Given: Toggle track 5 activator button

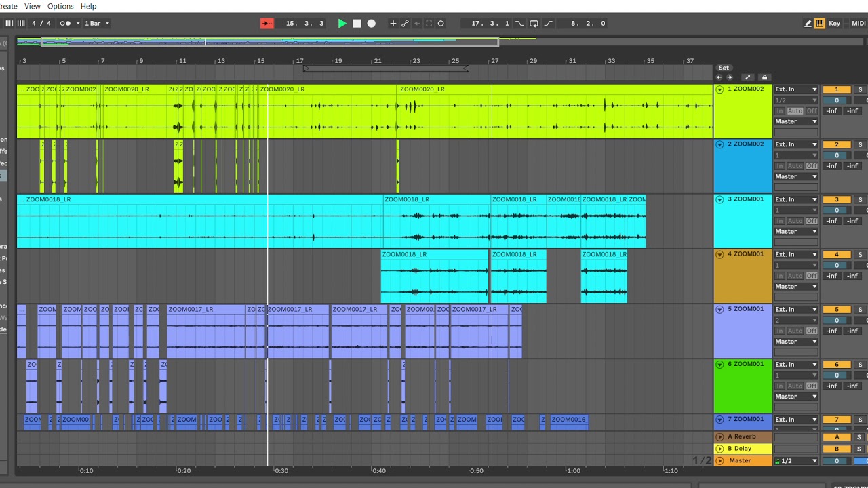Looking at the screenshot, I should [836, 309].
